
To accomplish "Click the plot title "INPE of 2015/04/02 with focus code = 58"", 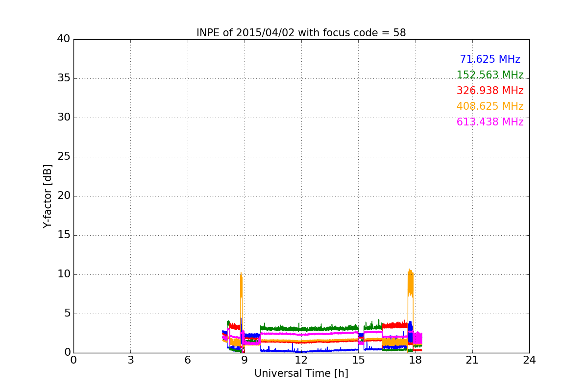I will click(301, 33).
